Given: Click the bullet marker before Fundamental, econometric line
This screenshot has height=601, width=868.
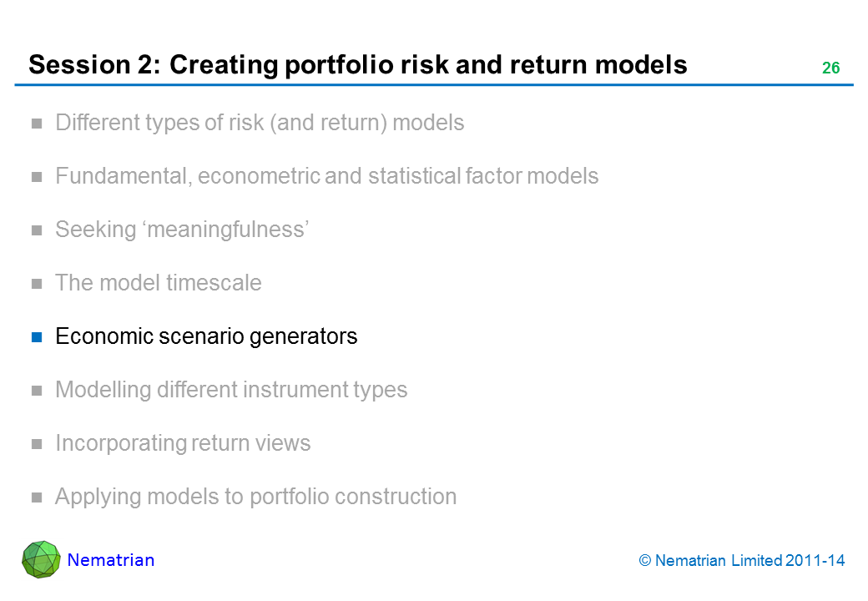Looking at the screenshot, I should click(x=37, y=177).
